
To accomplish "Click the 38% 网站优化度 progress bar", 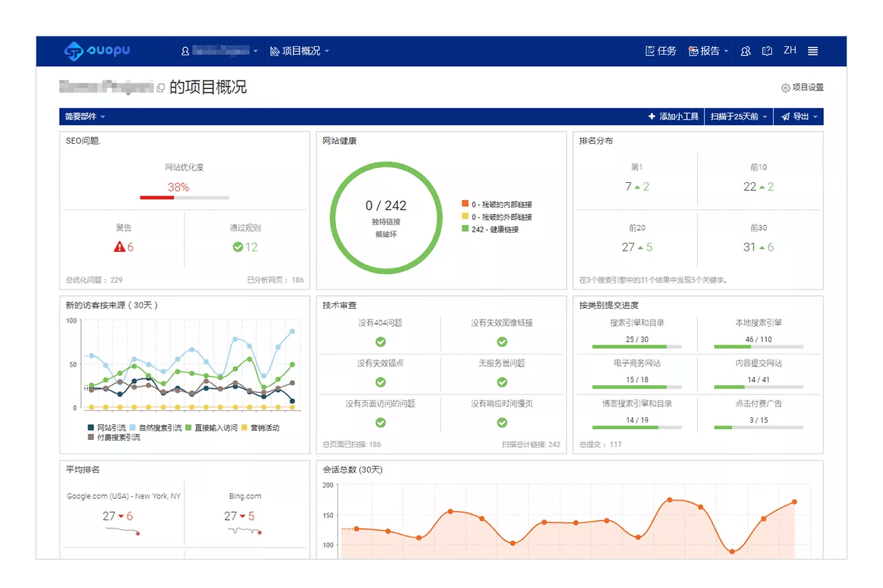I will (x=184, y=197).
